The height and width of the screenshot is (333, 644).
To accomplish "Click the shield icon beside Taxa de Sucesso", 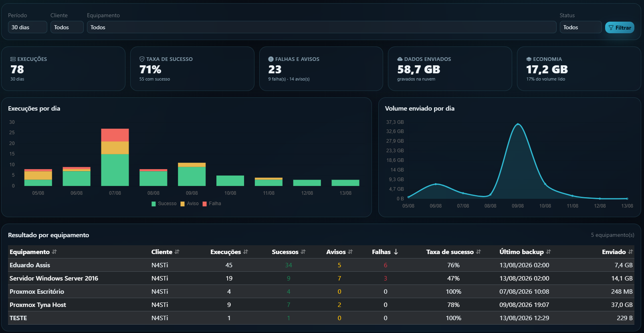I will (x=142, y=59).
